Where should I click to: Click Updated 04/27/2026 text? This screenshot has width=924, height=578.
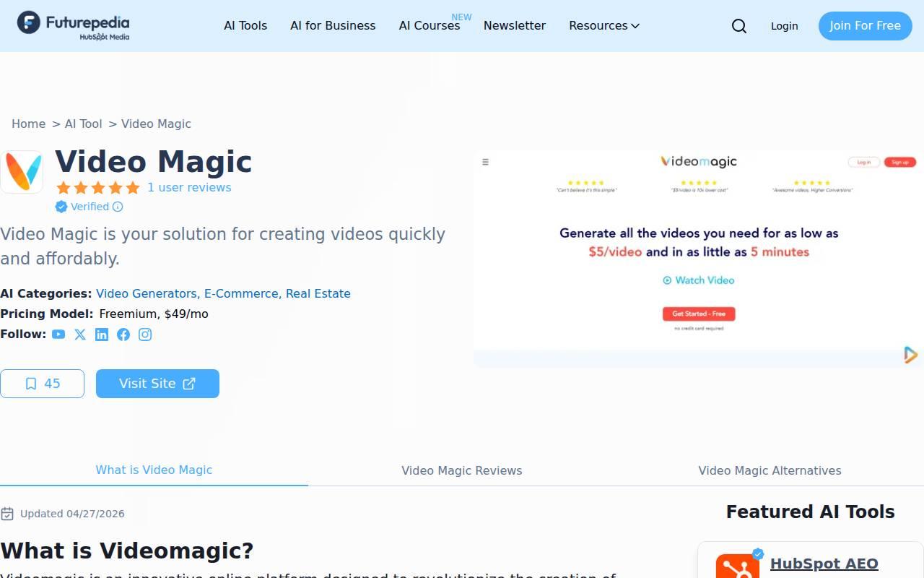tap(72, 514)
